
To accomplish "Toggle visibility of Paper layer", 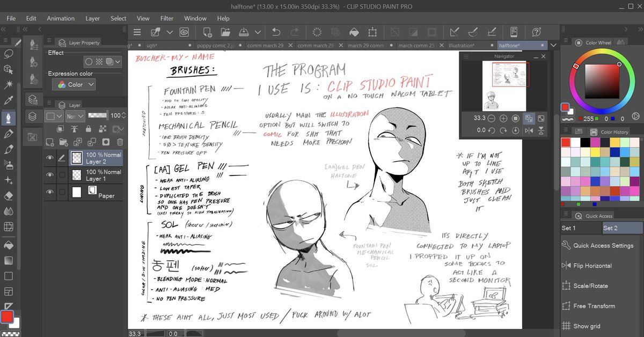I will coord(50,192).
